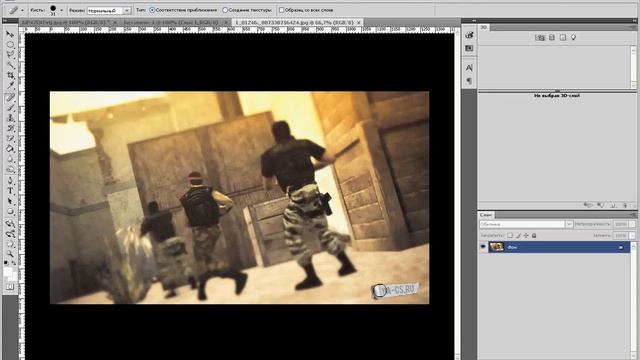Select the Type (T) tool
640x360 pixels.
(x=10, y=191)
